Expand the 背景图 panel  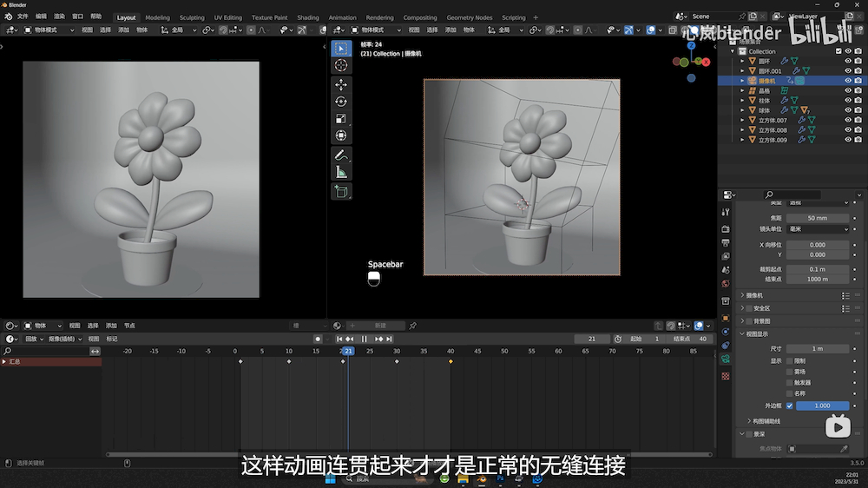click(743, 321)
